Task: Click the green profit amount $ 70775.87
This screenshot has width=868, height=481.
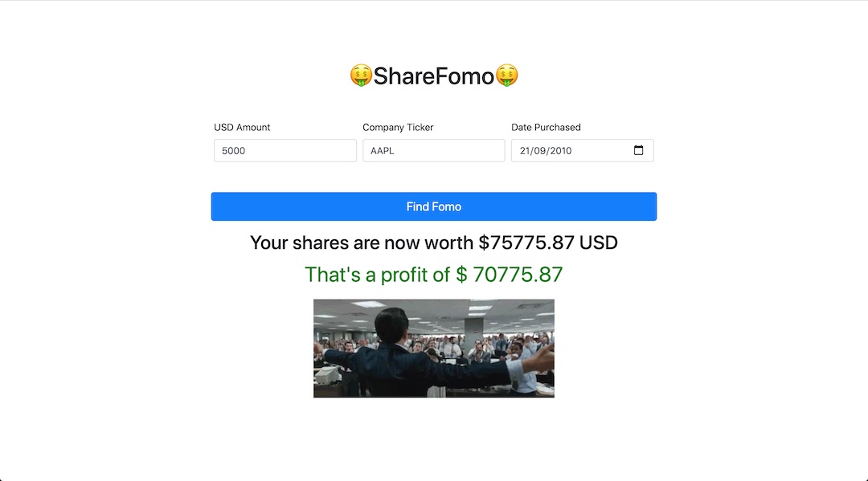Action: click(510, 275)
